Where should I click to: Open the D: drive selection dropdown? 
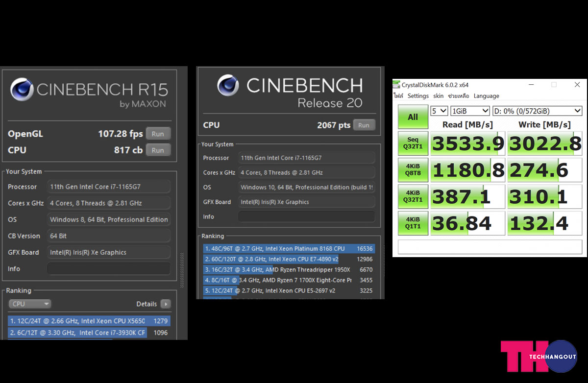(537, 111)
